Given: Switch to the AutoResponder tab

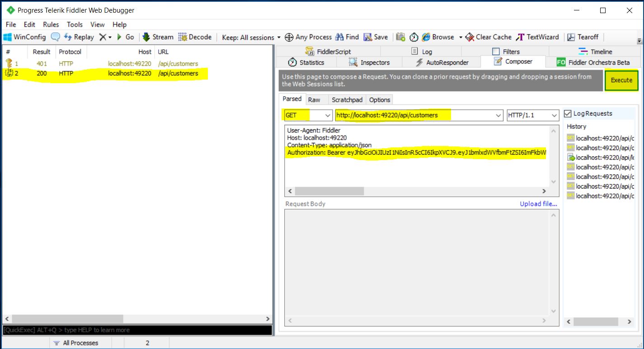Looking at the screenshot, I should point(442,62).
